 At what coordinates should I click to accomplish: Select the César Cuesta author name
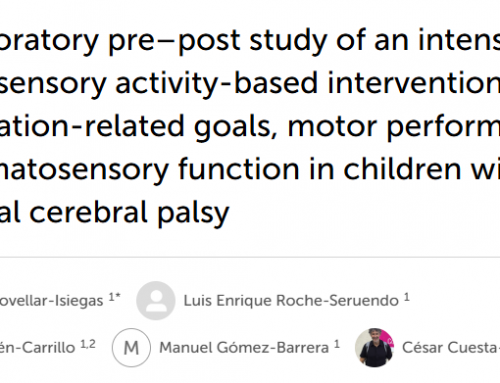[451, 348]
